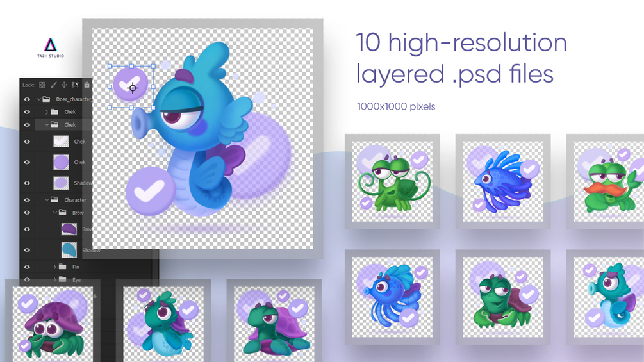This screenshot has width=644, height=362.
Task: Collapse the Brow group arrow
Action: 55,212
